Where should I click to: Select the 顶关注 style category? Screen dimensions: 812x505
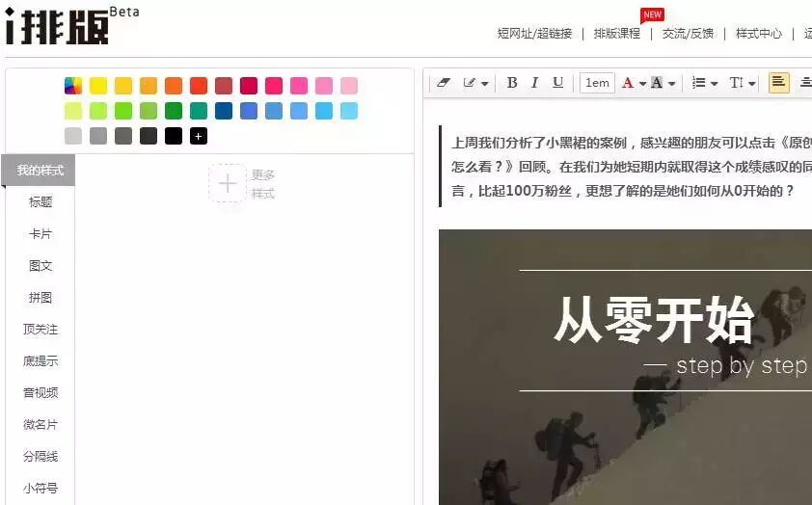[x=41, y=329]
